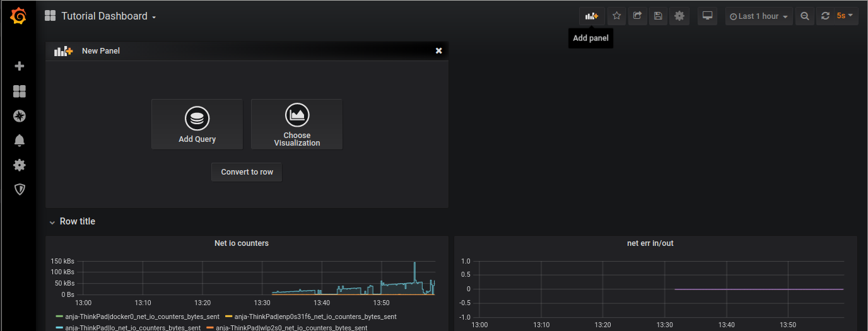Click yellow color swatch of enp0s31f6 series
Viewport: 868px width, 331px height.
[x=228, y=316]
